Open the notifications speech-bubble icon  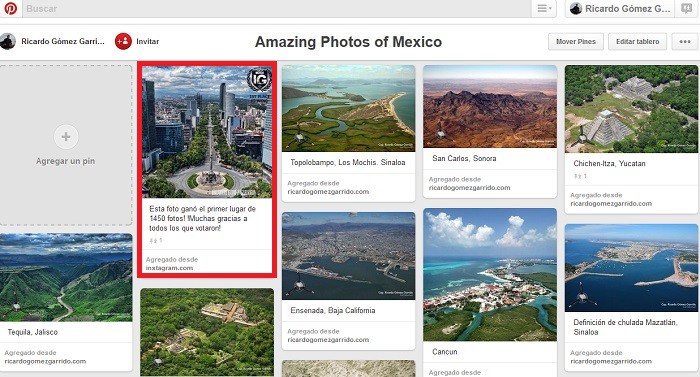coord(686,8)
